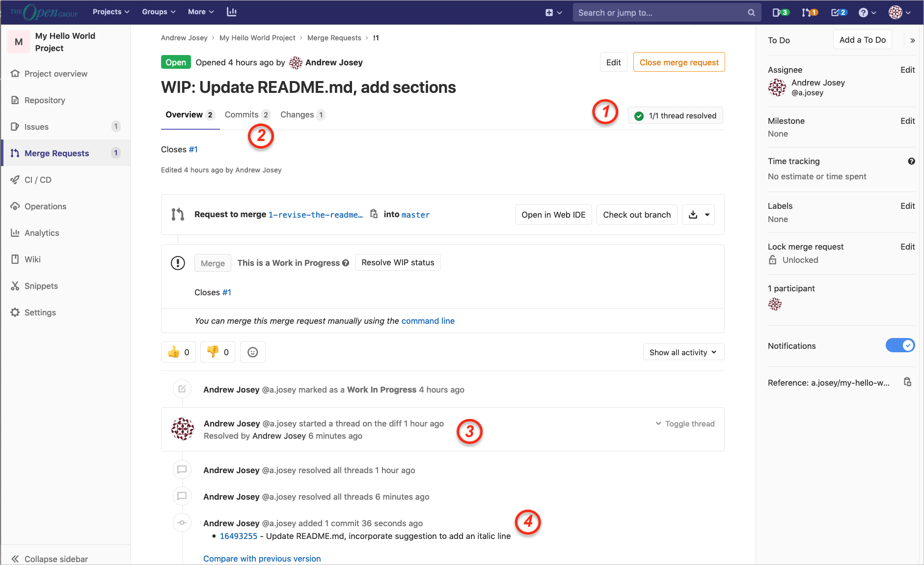924x565 pixels.
Task: Open the user avatar menu
Action: [899, 12]
